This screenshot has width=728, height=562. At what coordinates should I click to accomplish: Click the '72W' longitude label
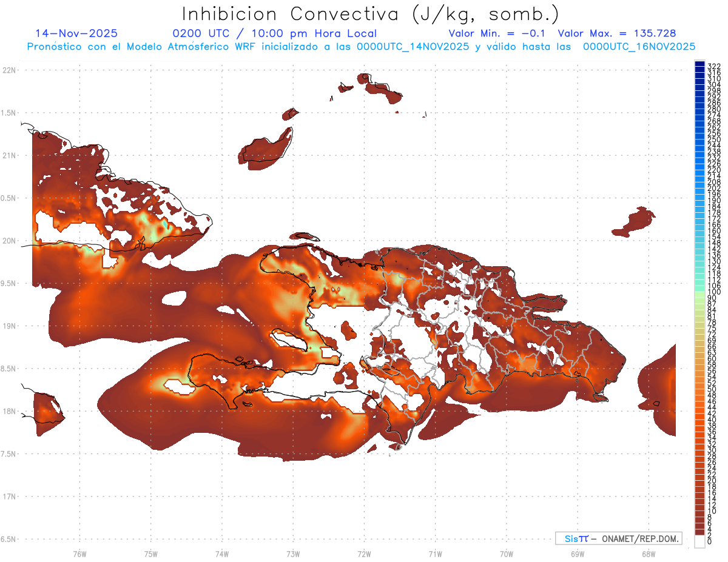coord(364,554)
